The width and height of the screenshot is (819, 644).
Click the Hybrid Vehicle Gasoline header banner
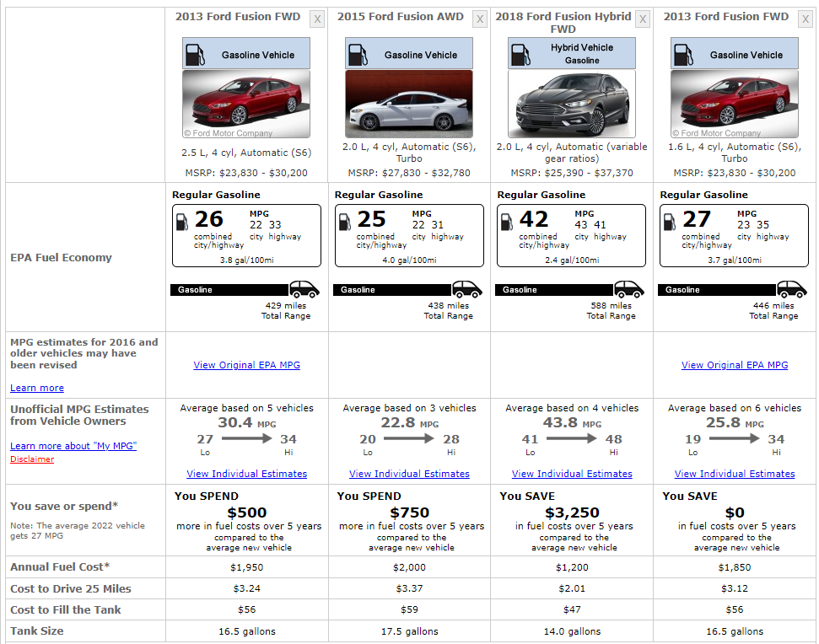coord(572,53)
